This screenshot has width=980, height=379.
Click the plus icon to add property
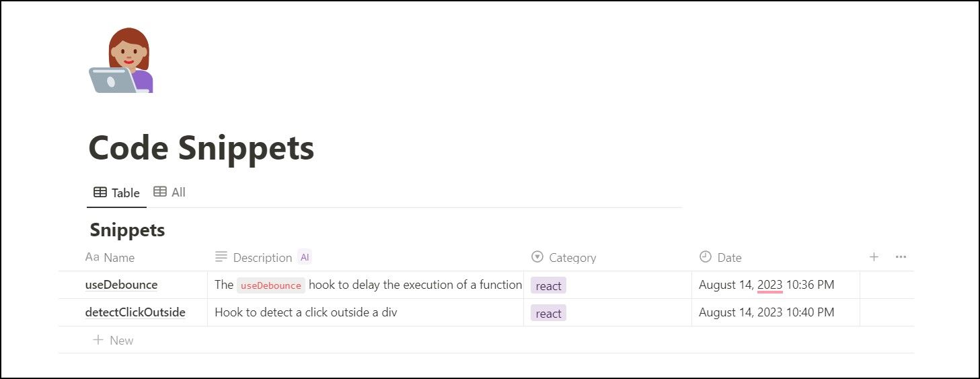point(874,256)
